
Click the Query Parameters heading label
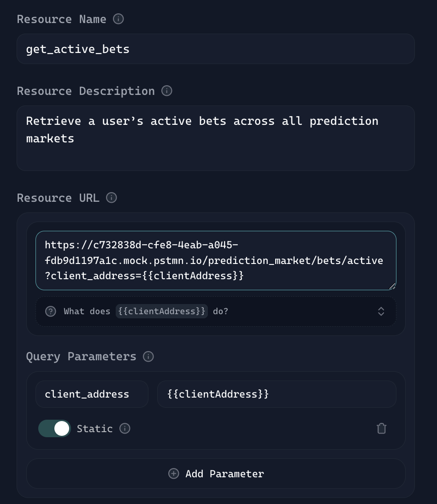(x=81, y=357)
